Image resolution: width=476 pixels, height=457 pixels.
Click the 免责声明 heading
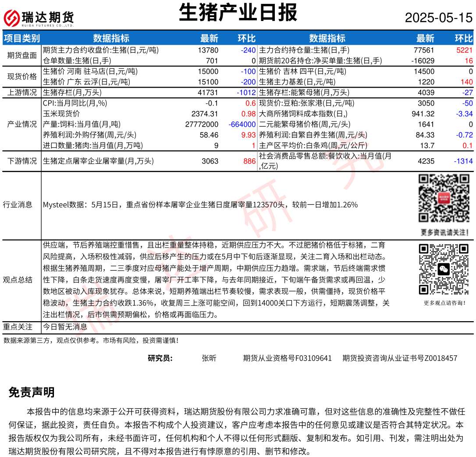pos(32,392)
